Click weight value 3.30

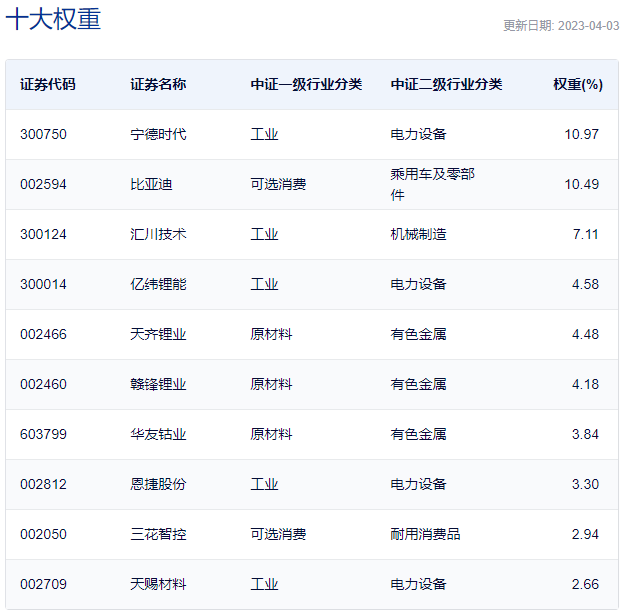(x=586, y=485)
